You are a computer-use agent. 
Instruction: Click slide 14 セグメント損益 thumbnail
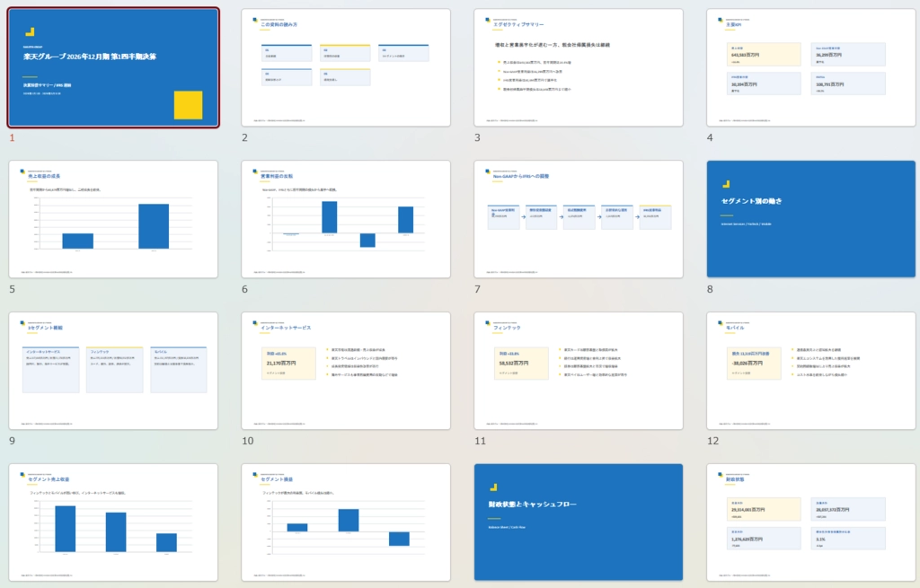tap(346, 522)
